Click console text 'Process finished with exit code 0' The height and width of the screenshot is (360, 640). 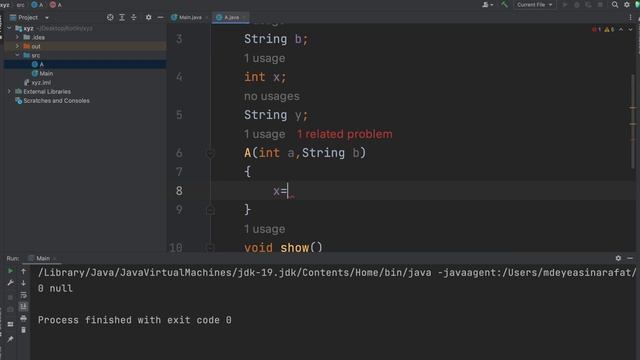134,320
